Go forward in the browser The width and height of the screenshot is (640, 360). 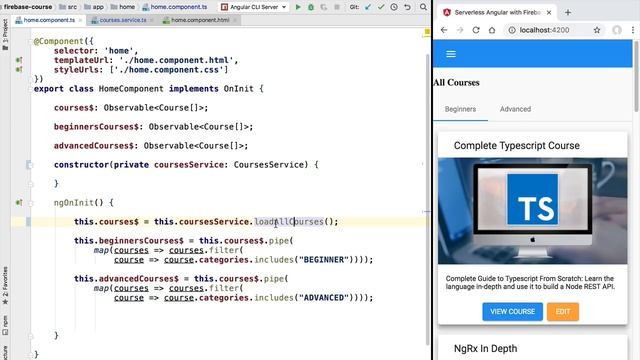(x=460, y=30)
